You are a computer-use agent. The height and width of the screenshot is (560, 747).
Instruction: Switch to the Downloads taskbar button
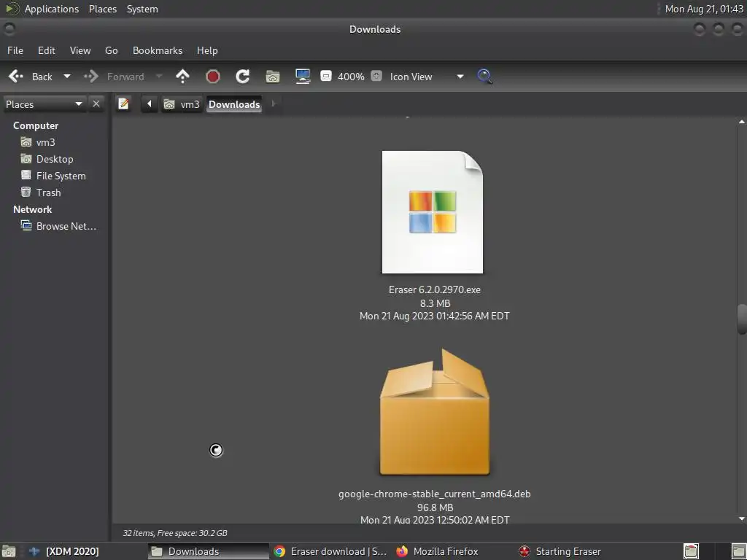[x=208, y=551]
